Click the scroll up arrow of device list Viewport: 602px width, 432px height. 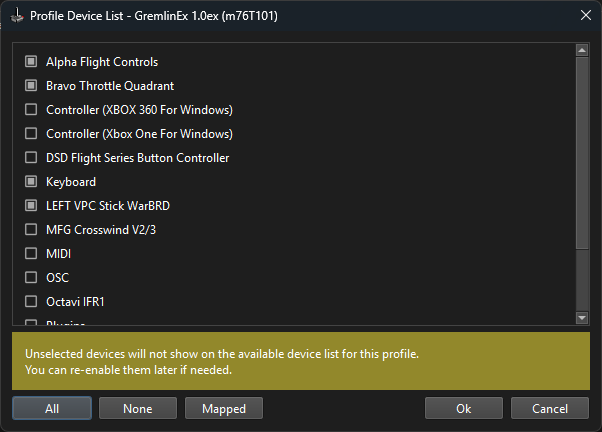(582, 50)
